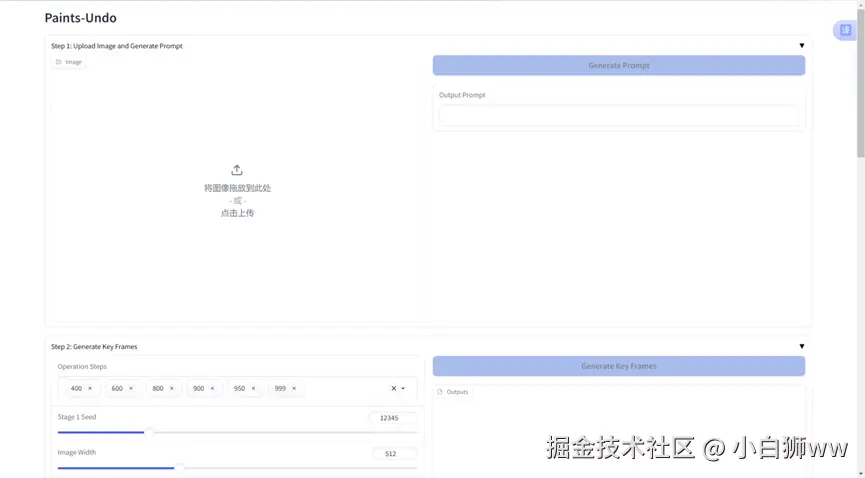Open the floating translate icon at top right

[845, 30]
